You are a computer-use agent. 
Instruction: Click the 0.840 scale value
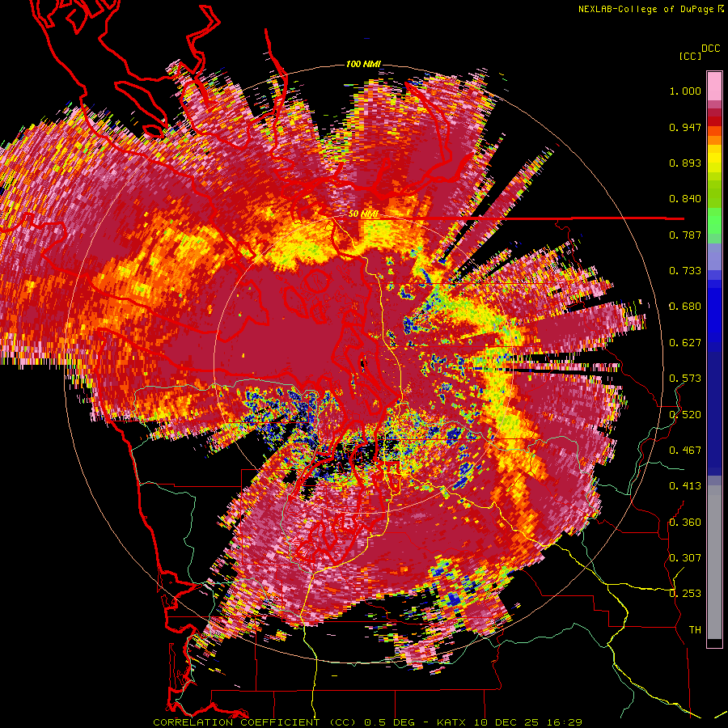point(685,199)
